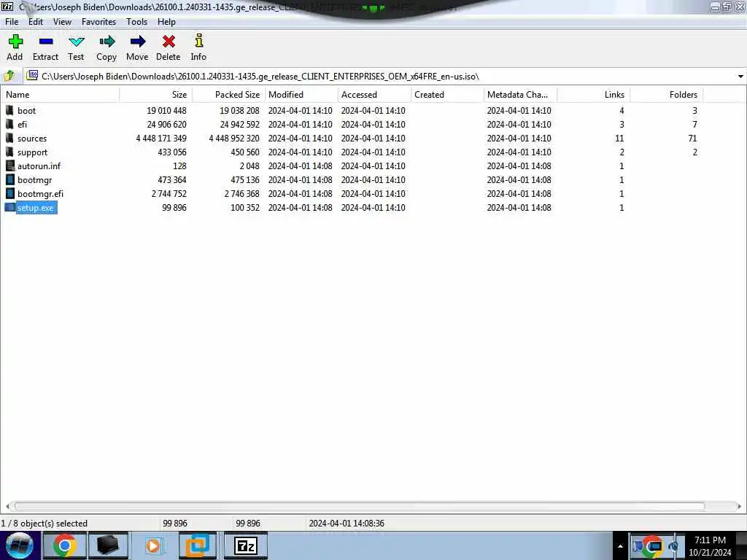
Task: Click sources folders count 71
Action: point(693,139)
